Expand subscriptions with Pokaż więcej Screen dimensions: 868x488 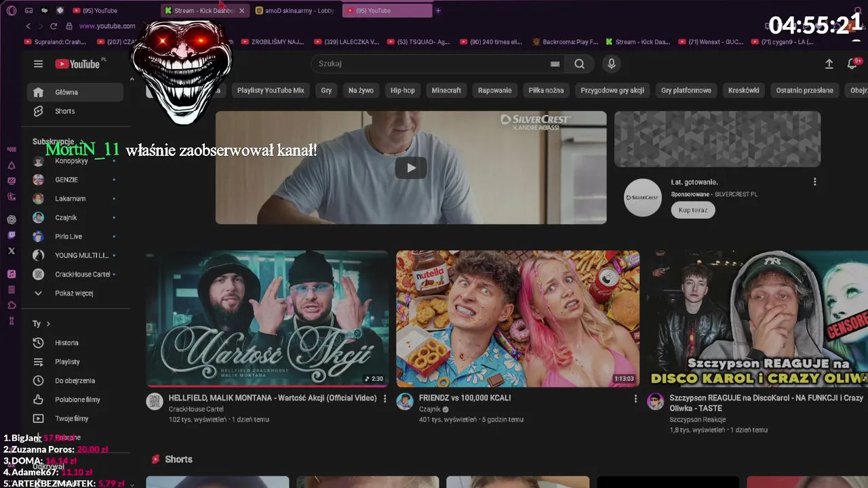75,293
